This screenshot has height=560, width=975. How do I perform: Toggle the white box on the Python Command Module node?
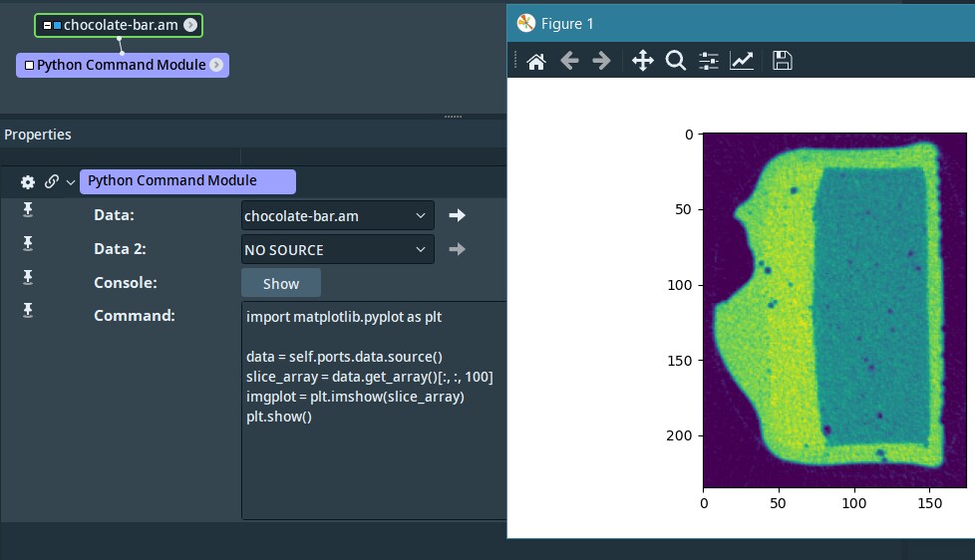pos(29,65)
